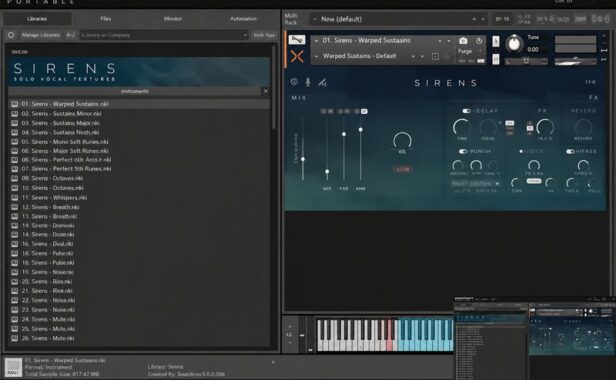The height and width of the screenshot is (380, 616).
Task: Toggle the red LOW button under VOL
Action: [x=402, y=169]
